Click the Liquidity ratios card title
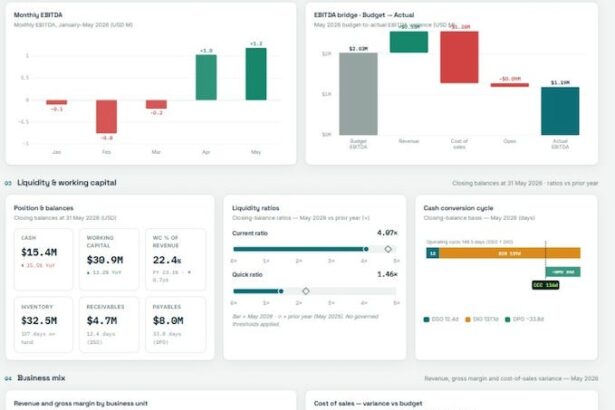The height and width of the screenshot is (410, 615). [x=256, y=208]
